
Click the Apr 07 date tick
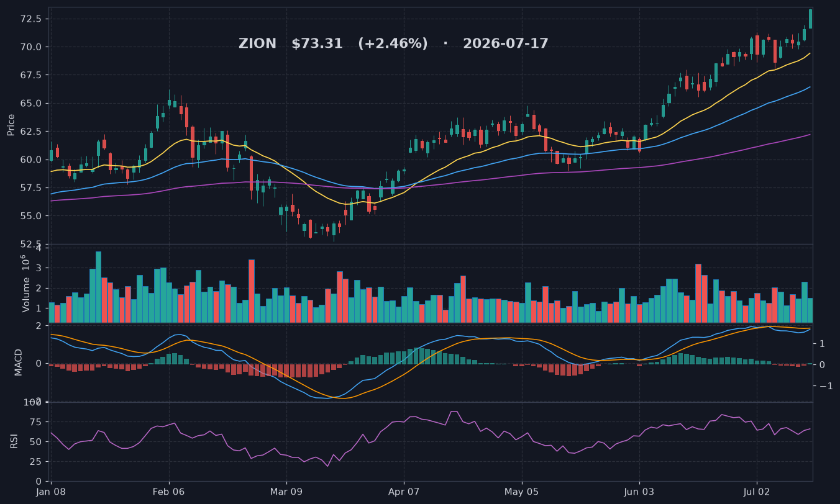pos(404,491)
